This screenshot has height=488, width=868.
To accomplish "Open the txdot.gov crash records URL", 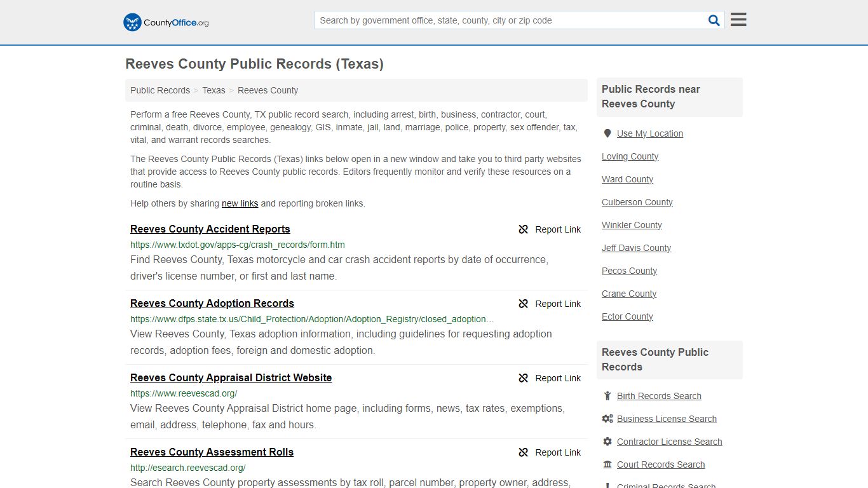I will point(238,245).
